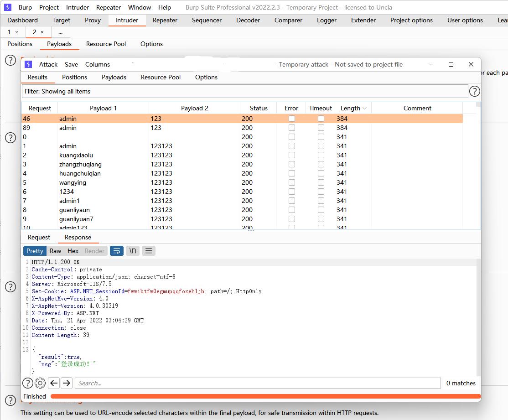Open the Project menu
Screen dimensions: 508x420
click(x=49, y=7)
